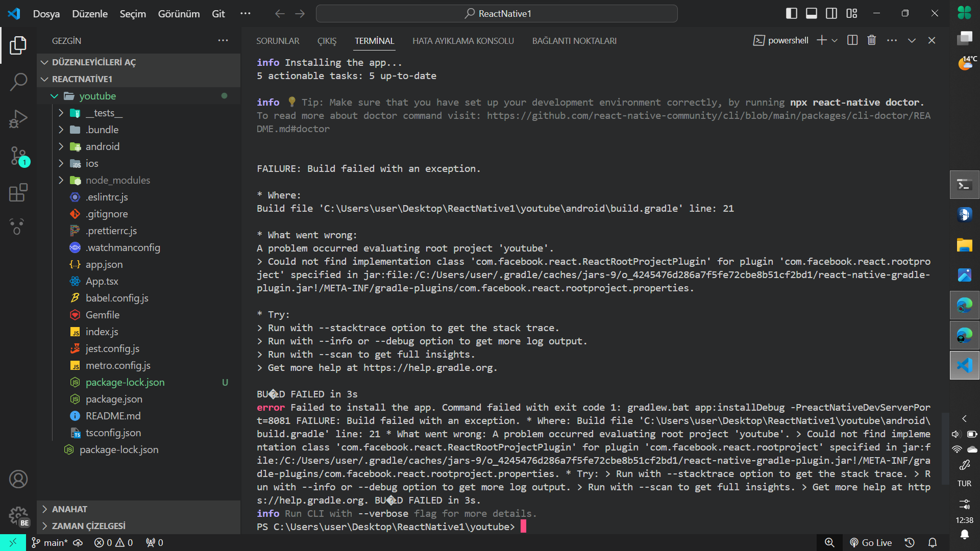This screenshot has width=980, height=551.
Task: Open the Search view in activity bar
Action: (x=18, y=82)
